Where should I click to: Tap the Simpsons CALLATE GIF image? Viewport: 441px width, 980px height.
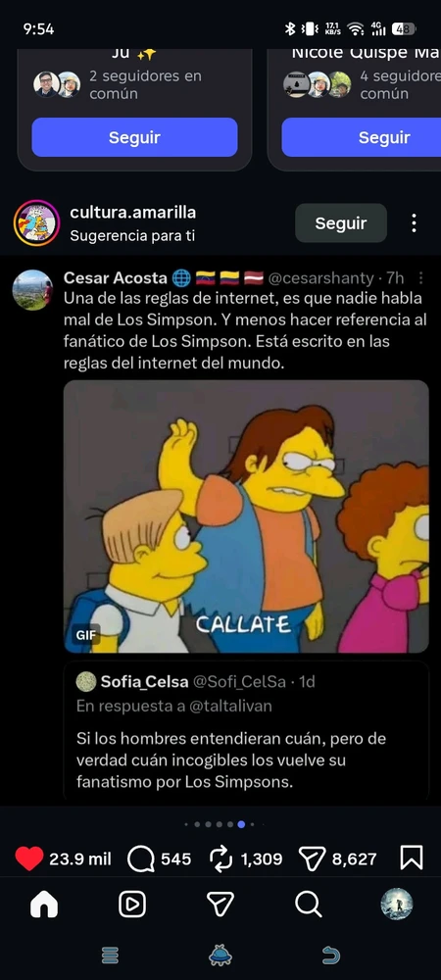point(246,516)
